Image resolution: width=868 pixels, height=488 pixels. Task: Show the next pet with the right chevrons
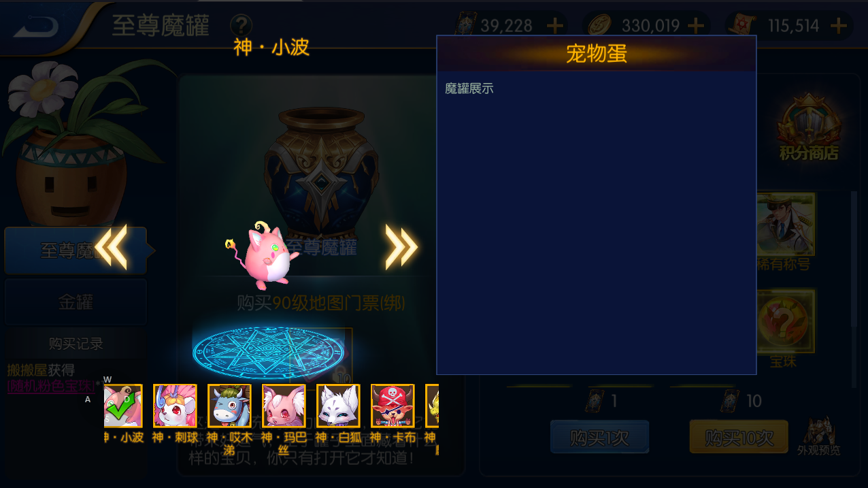[x=401, y=246]
